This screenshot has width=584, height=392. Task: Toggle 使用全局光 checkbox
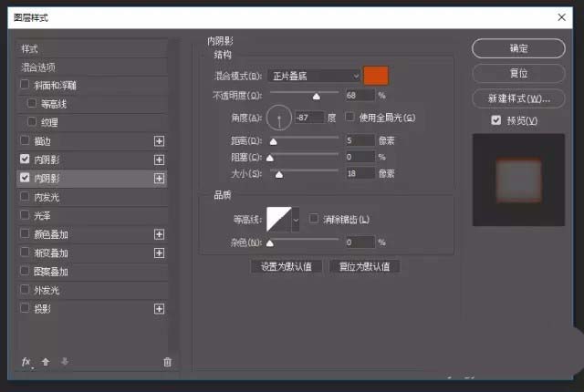(349, 117)
